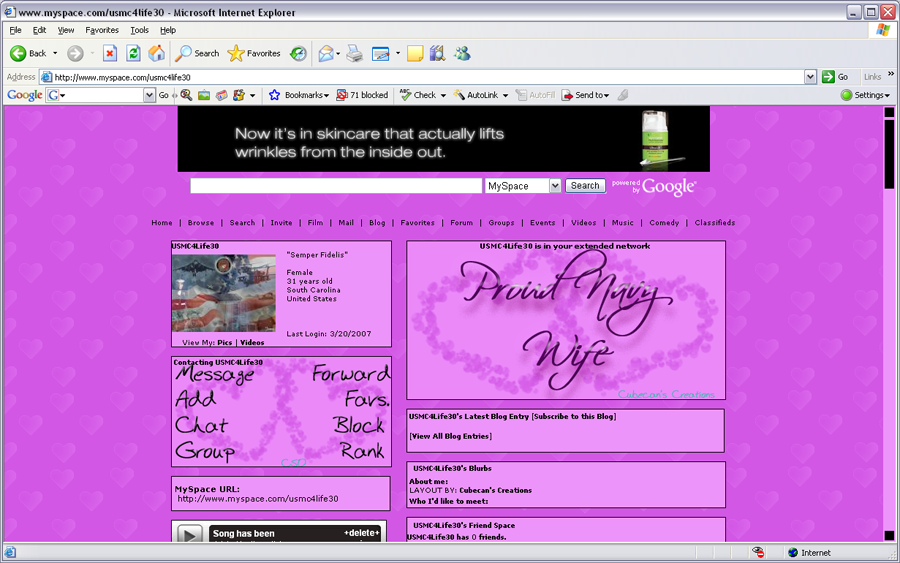The image size is (900, 563).
Task: Open the Search magnifier in toolbar
Action: coord(184,53)
